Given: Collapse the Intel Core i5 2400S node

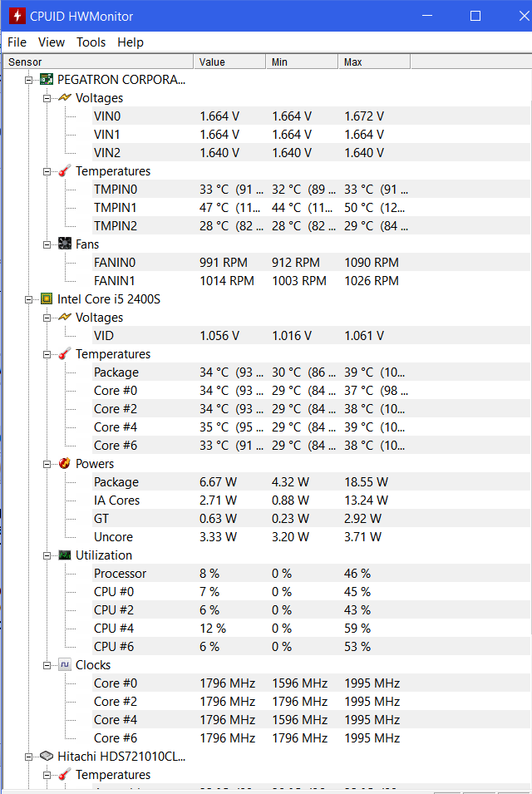Looking at the screenshot, I should [x=29, y=299].
